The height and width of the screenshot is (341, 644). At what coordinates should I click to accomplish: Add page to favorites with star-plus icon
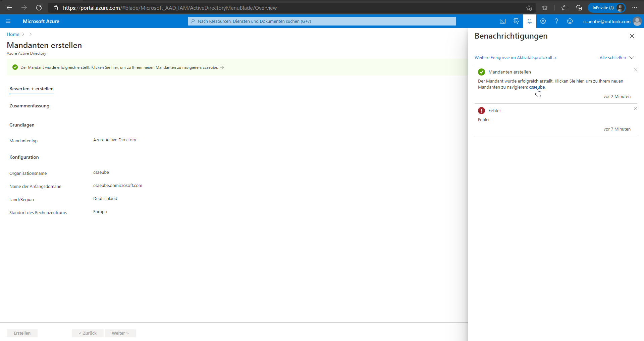pyautogui.click(x=529, y=8)
